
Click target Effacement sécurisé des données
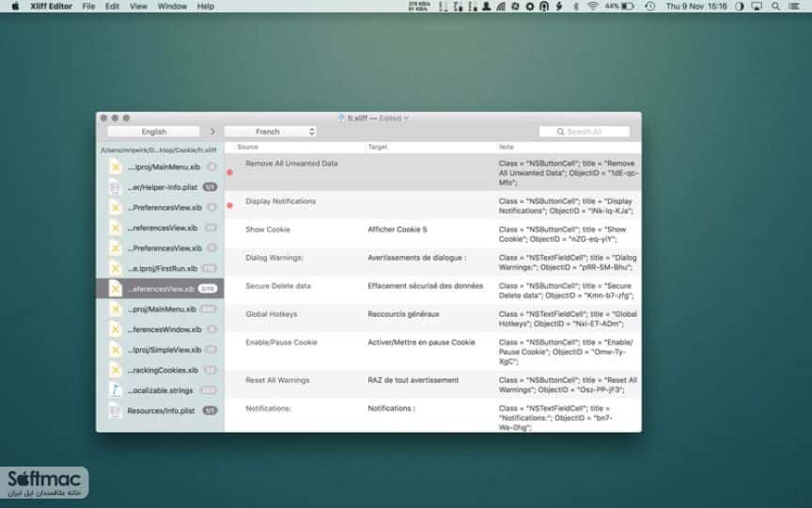pyautogui.click(x=425, y=286)
